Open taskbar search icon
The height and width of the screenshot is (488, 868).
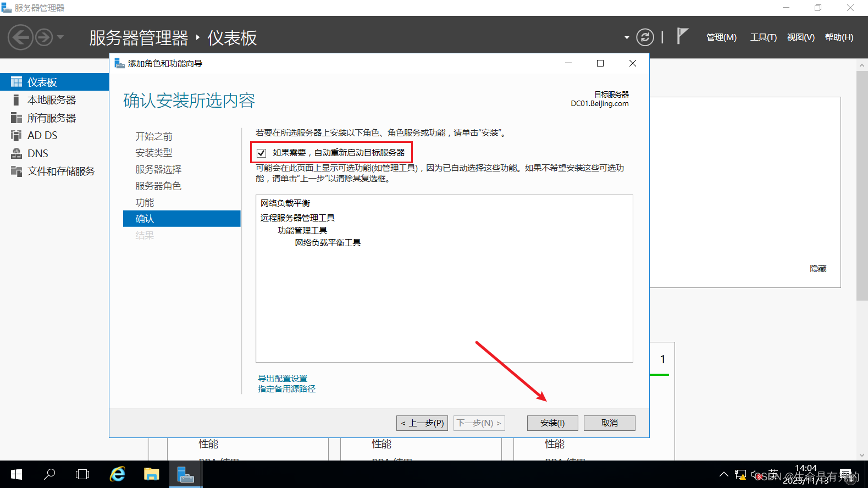tap(49, 474)
